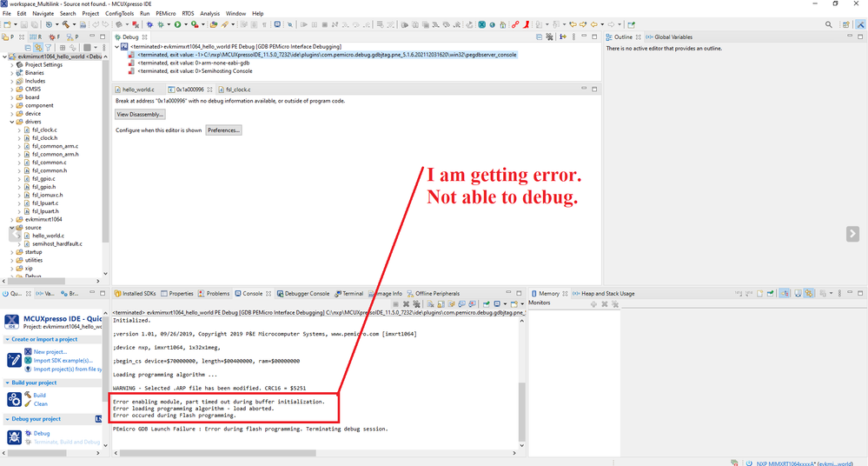Click the toolbar search magnifier icon
868x466 pixels.
pyautogui.click(x=829, y=24)
